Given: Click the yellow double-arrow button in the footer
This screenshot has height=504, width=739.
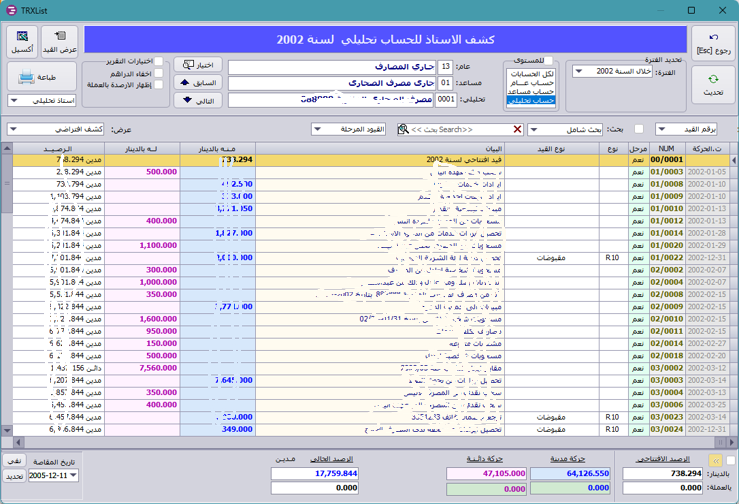Looking at the screenshot, I should coord(715,461).
